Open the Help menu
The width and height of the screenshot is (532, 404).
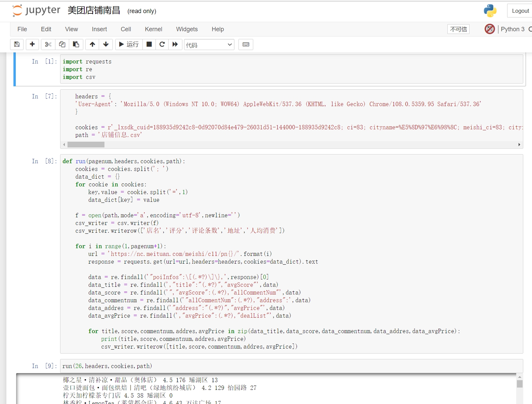[x=218, y=29]
